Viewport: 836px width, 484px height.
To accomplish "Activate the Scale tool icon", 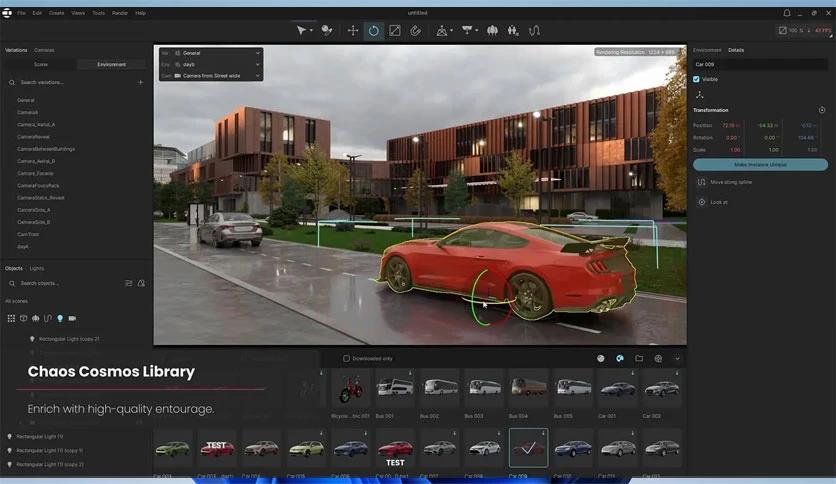I will coord(394,31).
